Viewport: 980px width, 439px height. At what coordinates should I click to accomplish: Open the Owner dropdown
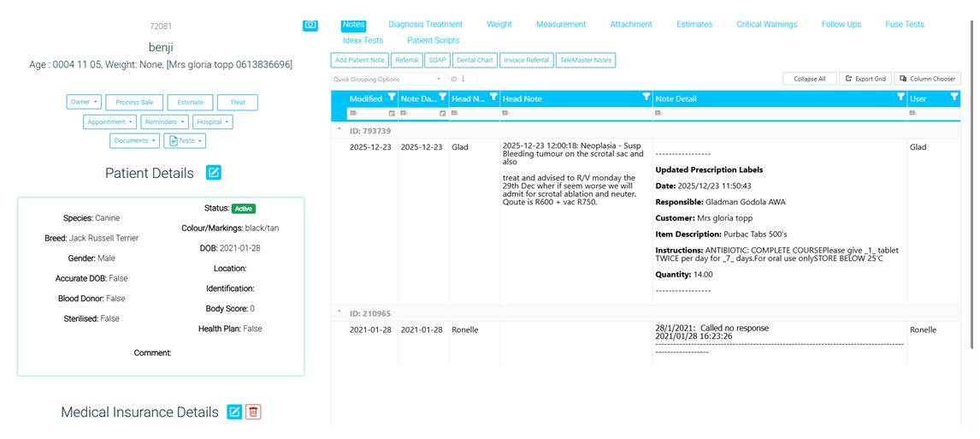pos(84,102)
